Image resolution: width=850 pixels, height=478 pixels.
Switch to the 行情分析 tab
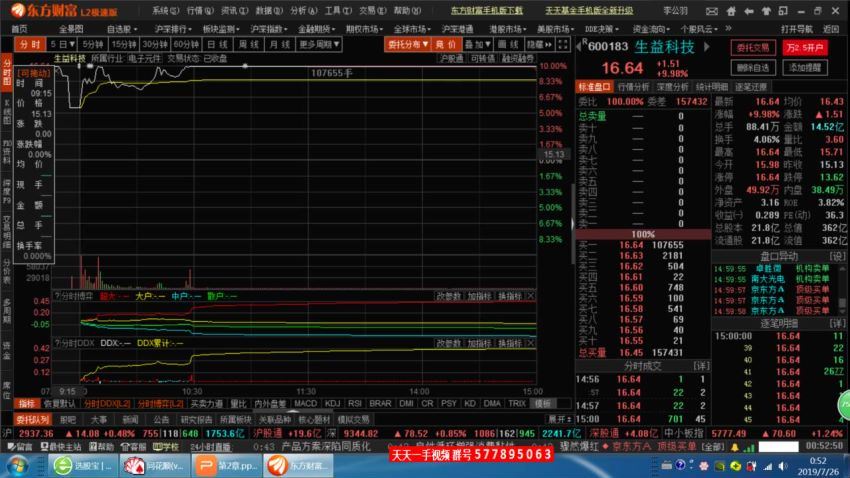tap(633, 87)
